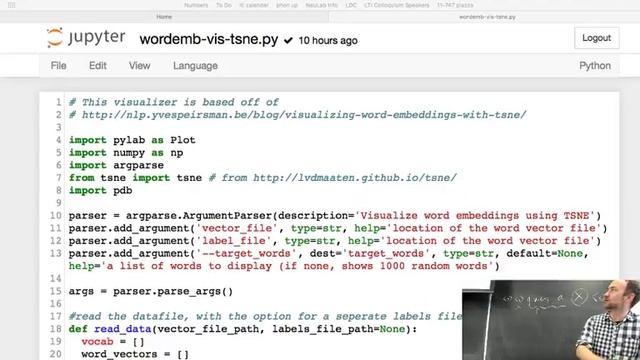Image resolution: width=640 pixels, height=360 pixels.
Task: Open the LTI Colloquium Speakers bookmark
Action: point(396,5)
